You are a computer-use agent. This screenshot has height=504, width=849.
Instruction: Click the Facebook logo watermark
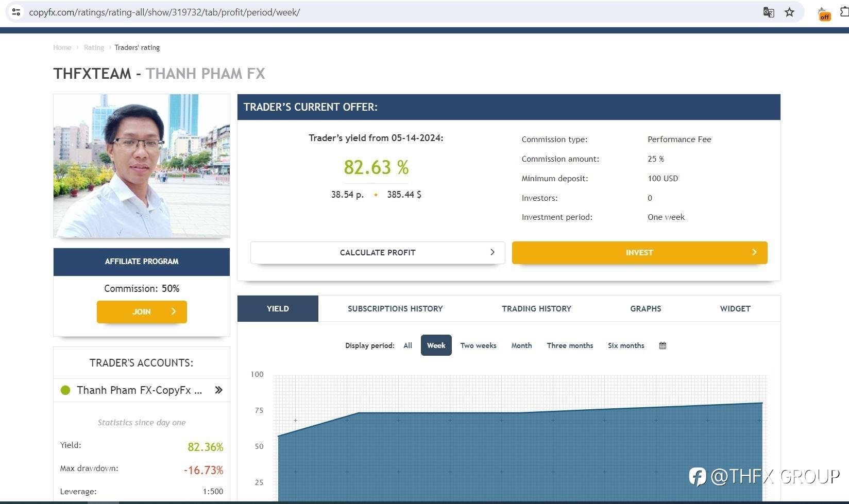698,476
